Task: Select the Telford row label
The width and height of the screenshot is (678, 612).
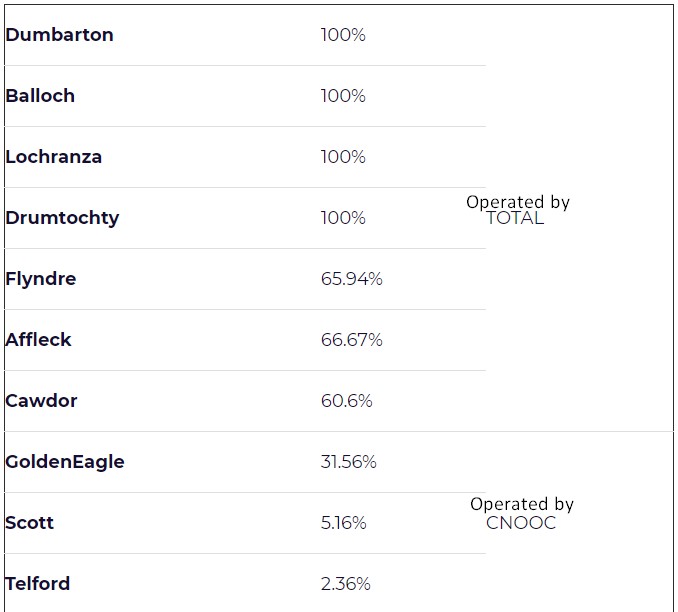Action: [x=38, y=584]
